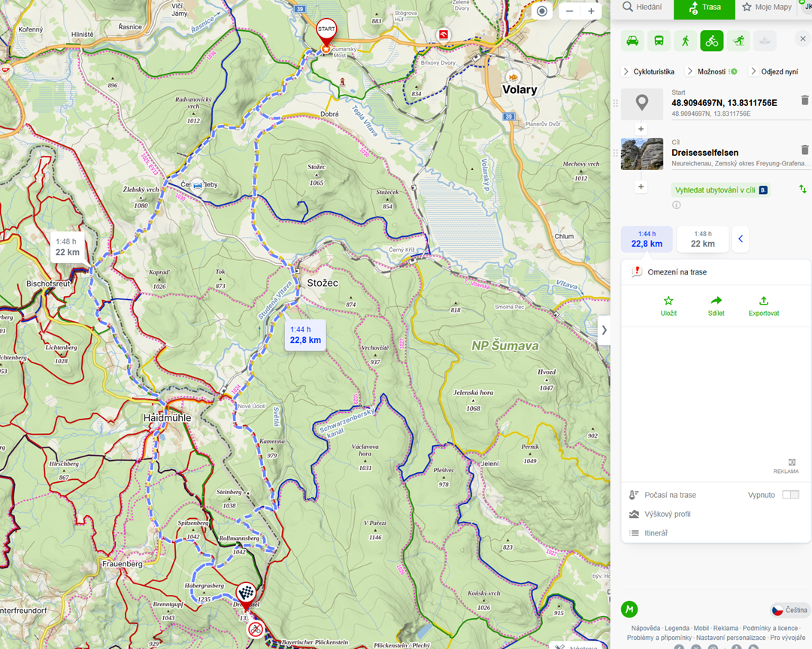Click the Stožec village label on map
Screen dimensions: 812x649
(x=323, y=283)
